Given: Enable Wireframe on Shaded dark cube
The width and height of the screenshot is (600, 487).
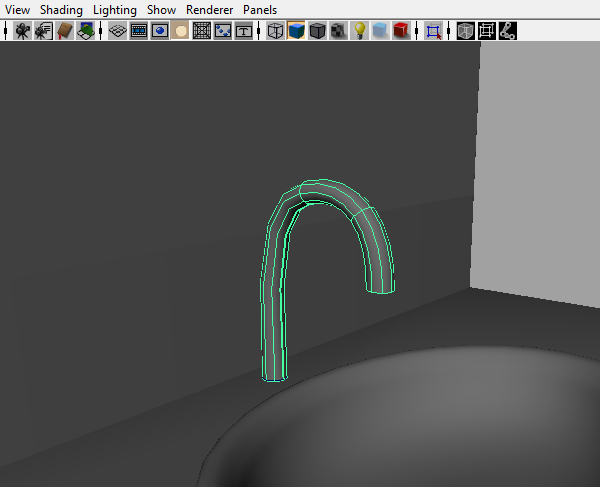Looking at the screenshot, I should click(317, 31).
